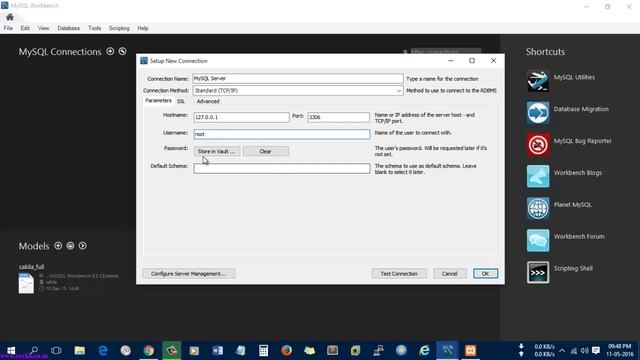Open Internet Explorer from the taskbar
640x360 pixels.
424,351
